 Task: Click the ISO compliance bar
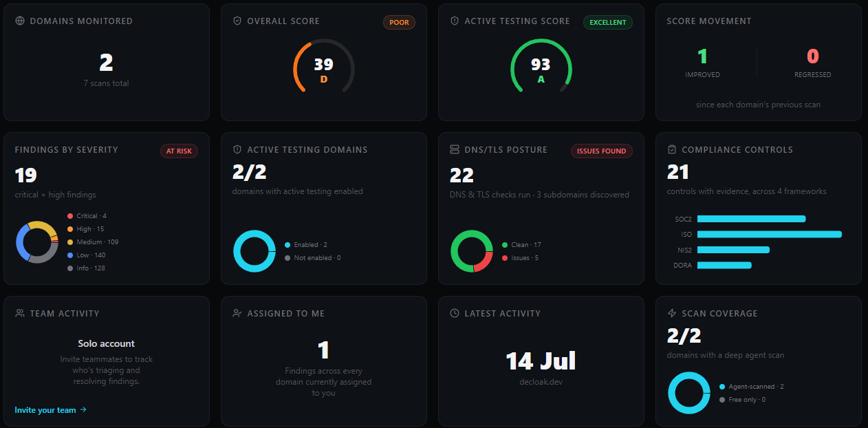770,235
